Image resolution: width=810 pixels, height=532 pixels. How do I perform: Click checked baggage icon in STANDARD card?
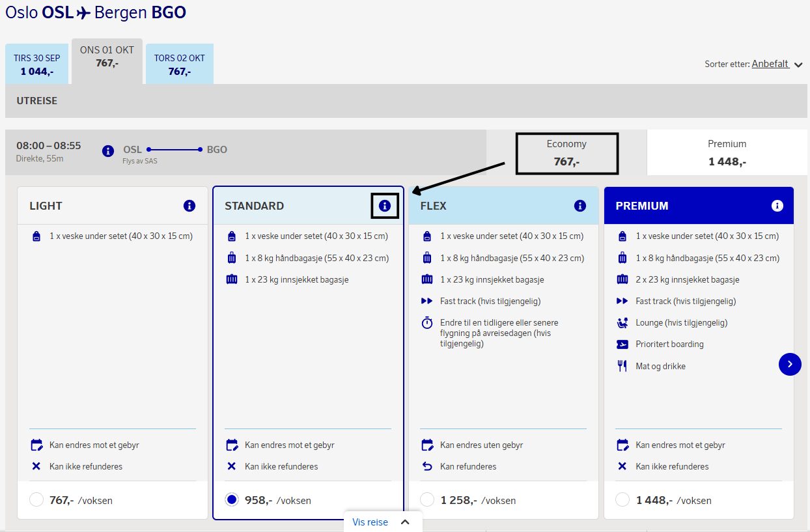[232, 279]
